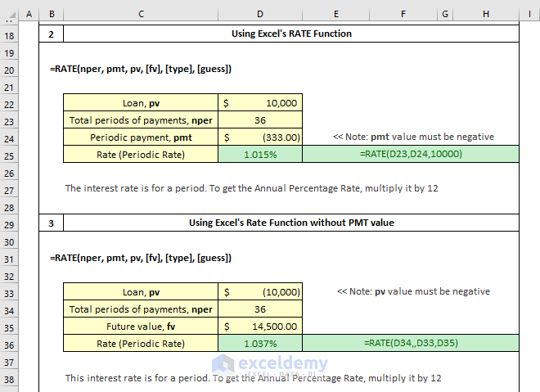Viewport: 540px width, 392px height.
Task: Click the =RATE(D23,D24,10000) formula cell
Action: pyautogui.click(x=411, y=154)
